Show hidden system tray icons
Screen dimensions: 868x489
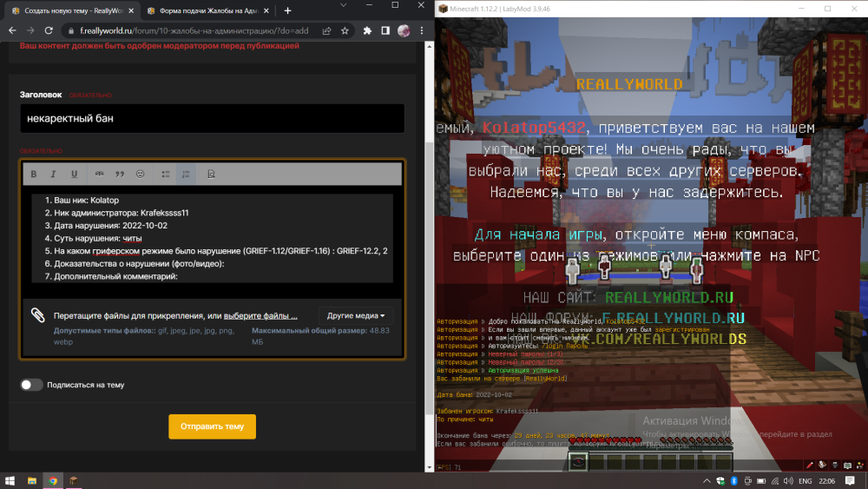[707, 480]
